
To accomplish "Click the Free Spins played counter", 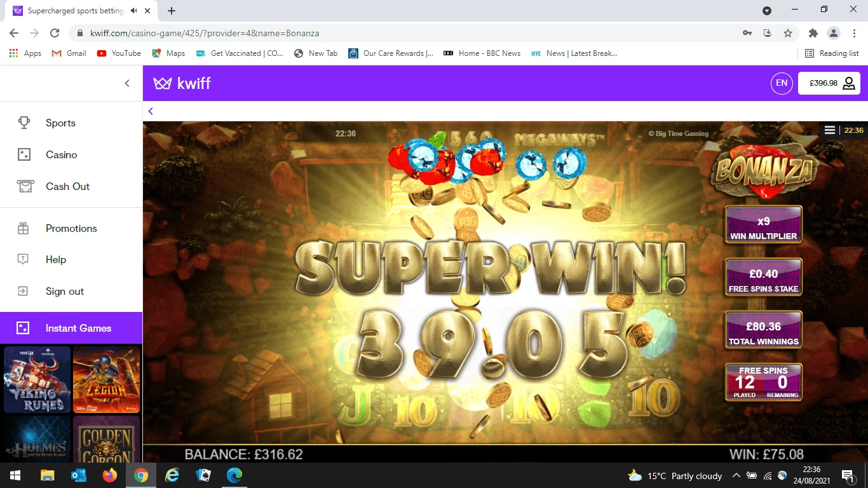I will pos(745,384).
